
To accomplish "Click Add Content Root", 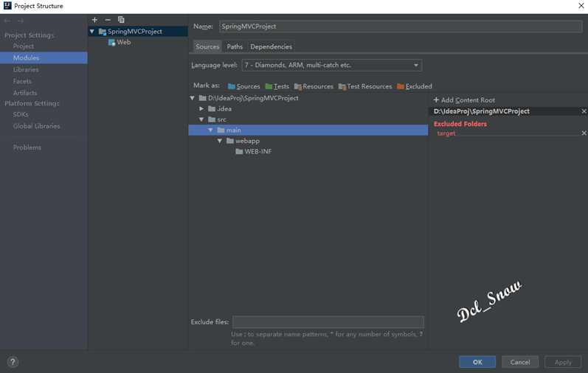I will pos(464,100).
